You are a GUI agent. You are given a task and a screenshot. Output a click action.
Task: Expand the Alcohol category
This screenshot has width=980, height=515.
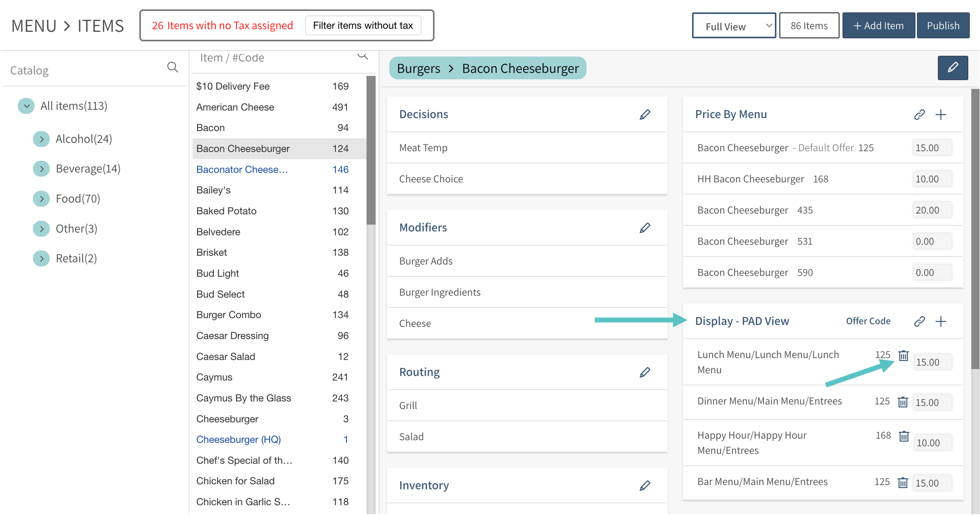click(x=42, y=139)
